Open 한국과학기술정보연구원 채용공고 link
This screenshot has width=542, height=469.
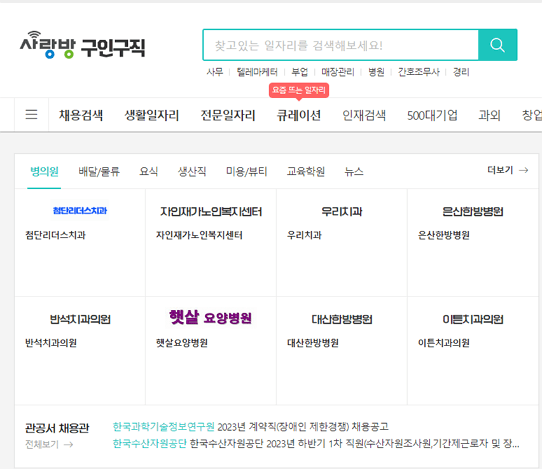(x=251, y=427)
